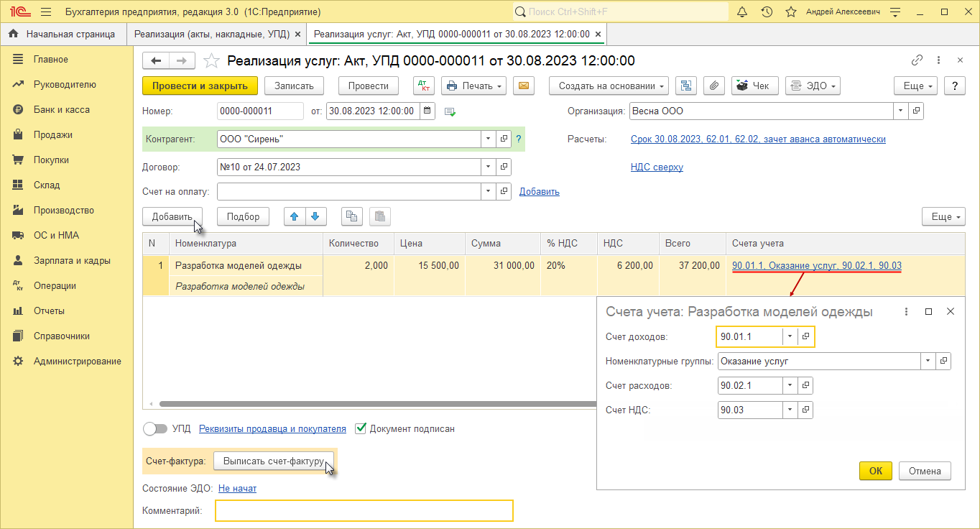Click Счета учета link in table row
The width and height of the screenshot is (980, 529).
coord(817,265)
